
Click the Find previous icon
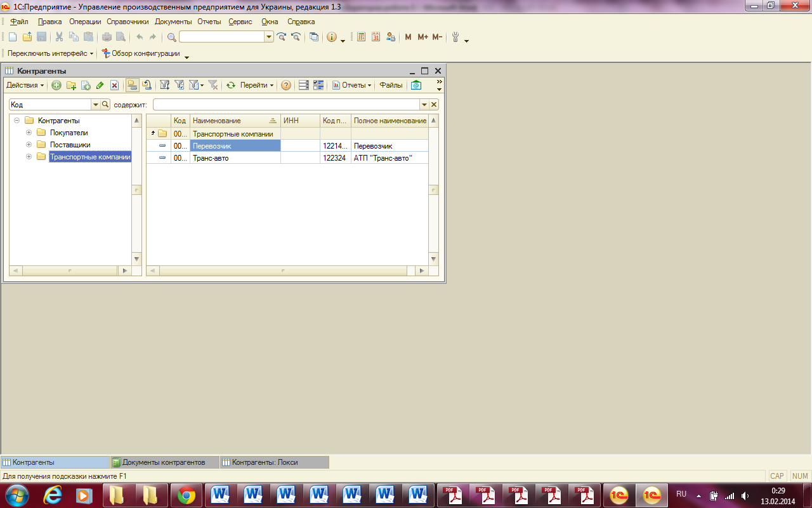click(x=295, y=37)
